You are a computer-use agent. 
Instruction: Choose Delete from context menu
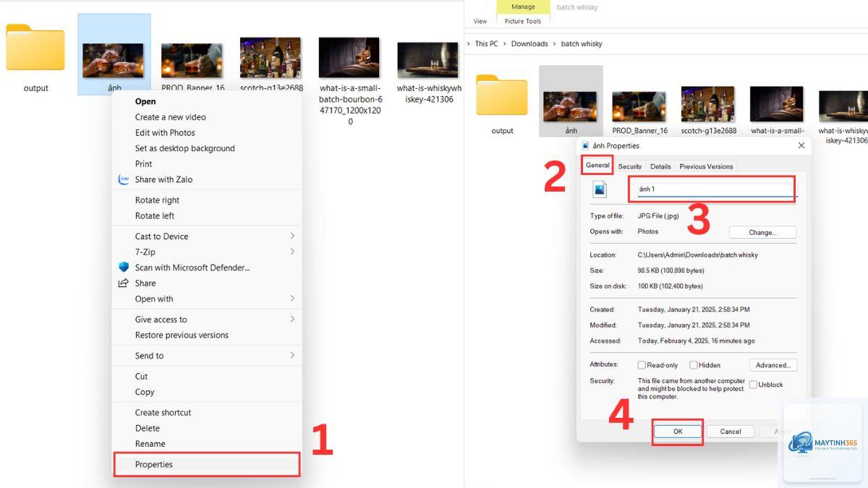pyautogui.click(x=148, y=428)
